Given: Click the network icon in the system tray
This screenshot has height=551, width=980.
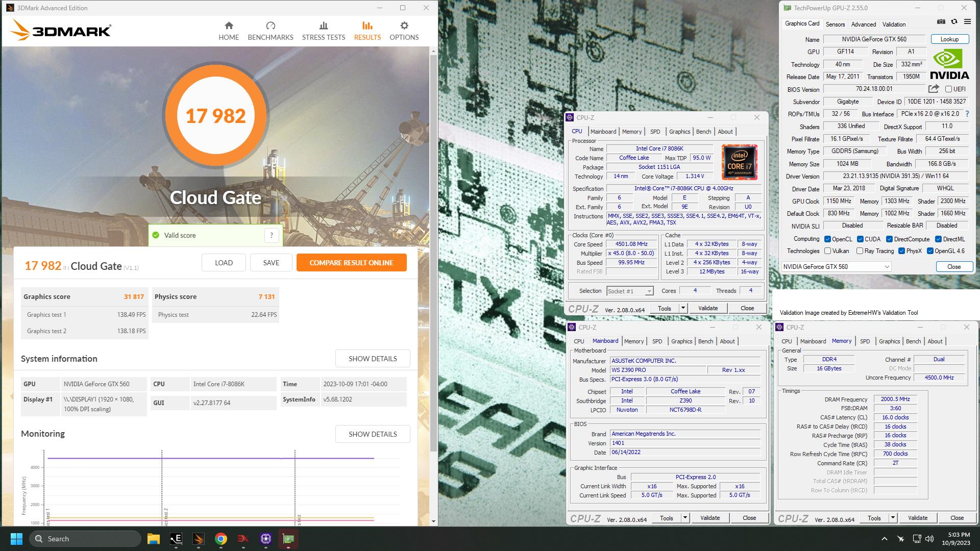Looking at the screenshot, I should pyautogui.click(x=917, y=539).
